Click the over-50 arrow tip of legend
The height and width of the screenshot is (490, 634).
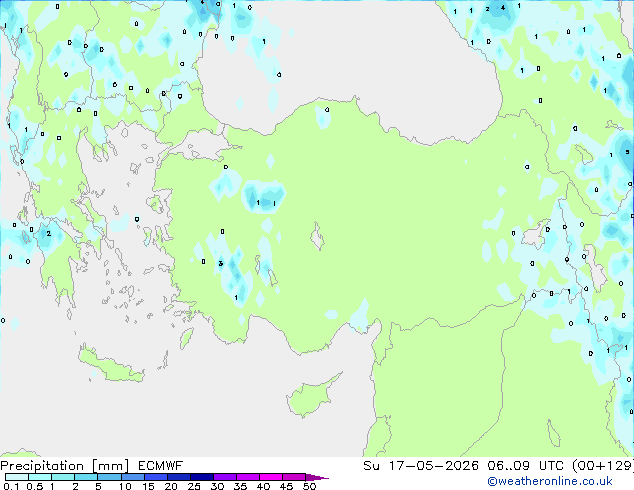[317, 477]
